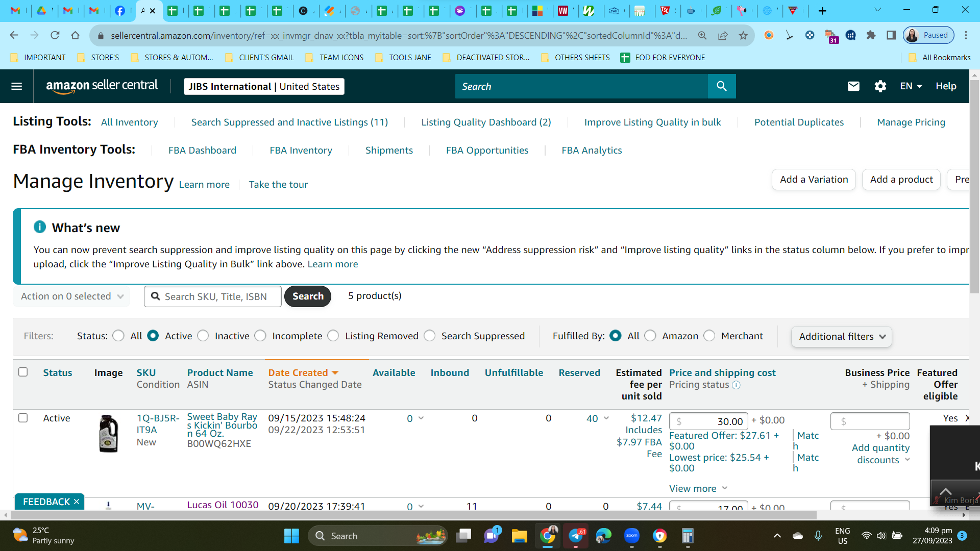Expand View more pricing details
Screen dimensions: 980x551
tap(698, 489)
